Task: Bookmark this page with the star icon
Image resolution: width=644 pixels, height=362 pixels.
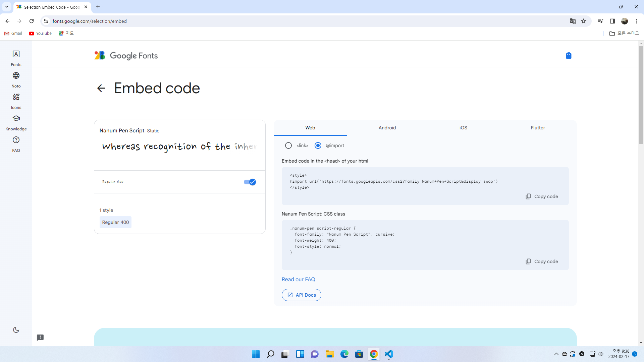Action: (584, 21)
